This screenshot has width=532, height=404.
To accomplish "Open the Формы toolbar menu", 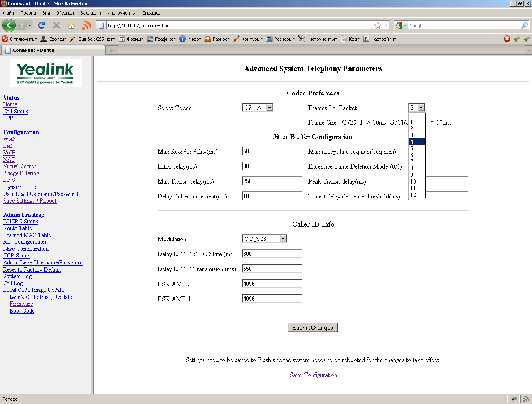I will 131,39.
